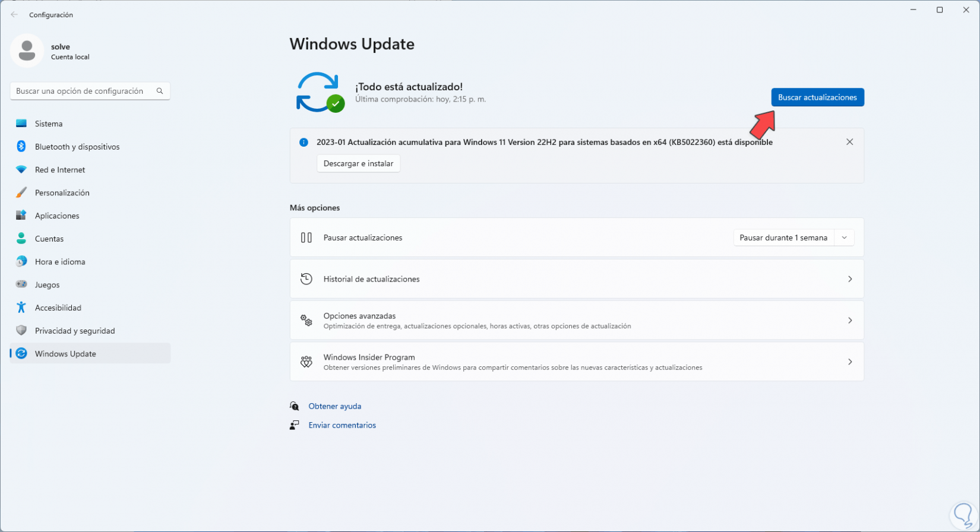
Task: Click the Cuentas person icon
Action: coord(21,239)
